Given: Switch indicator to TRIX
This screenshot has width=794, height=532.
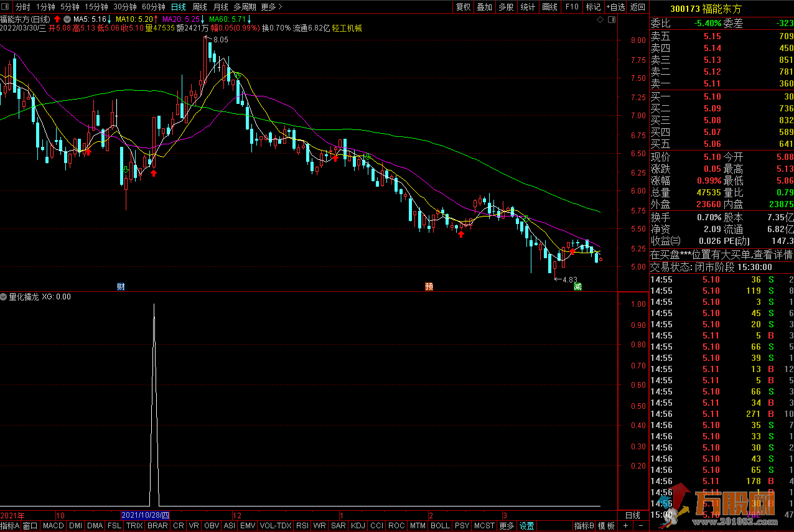Looking at the screenshot, I should [134, 526].
